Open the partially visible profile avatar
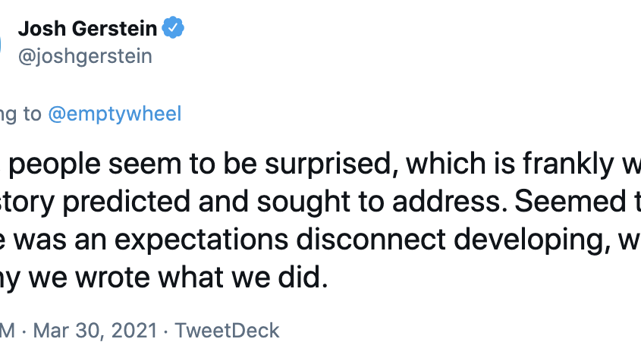This screenshot has height=364, width=641. 1,43
